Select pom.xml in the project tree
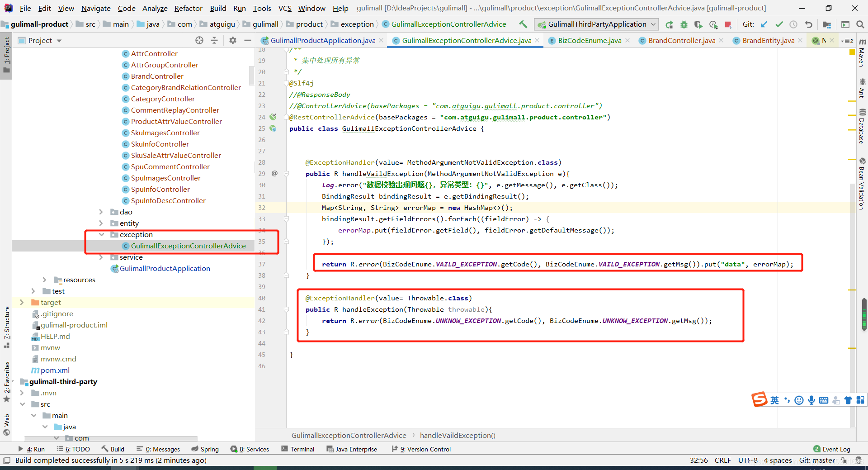This screenshot has width=868, height=470. tap(55, 370)
